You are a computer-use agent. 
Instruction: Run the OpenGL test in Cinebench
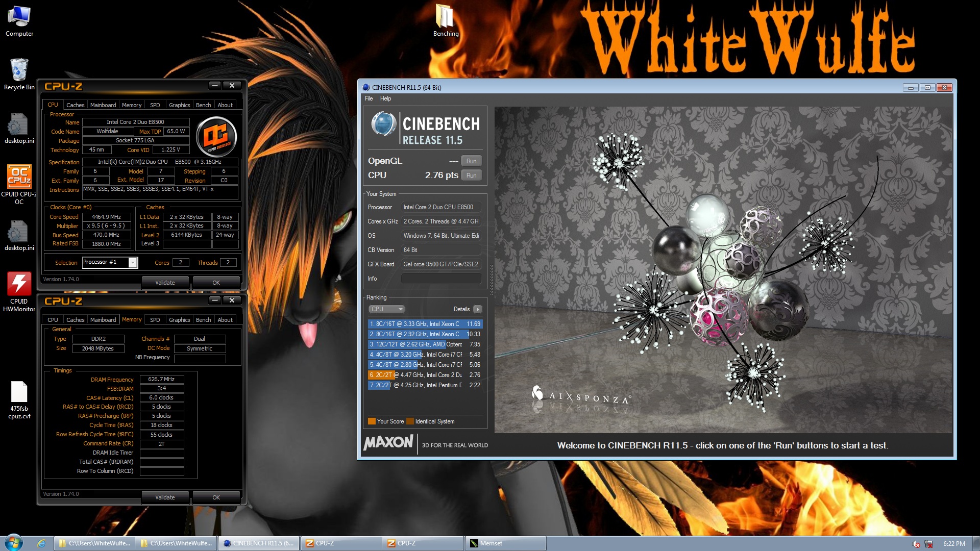(x=471, y=161)
